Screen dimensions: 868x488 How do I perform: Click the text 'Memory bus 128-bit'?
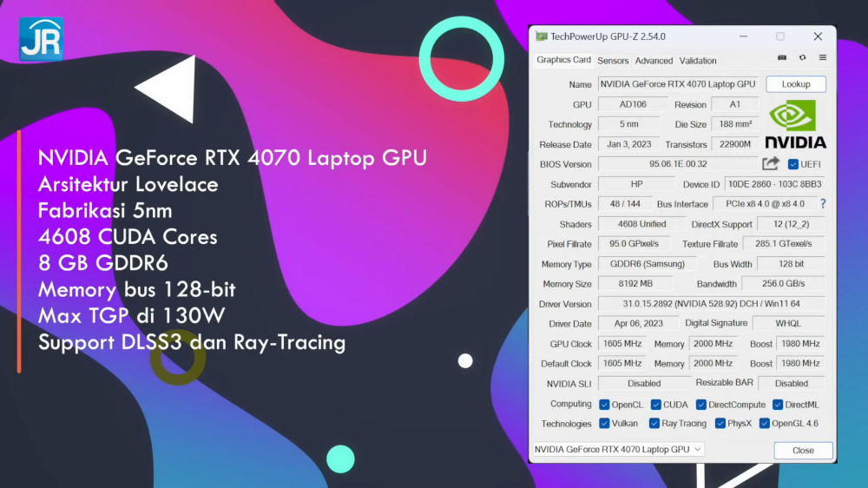click(x=137, y=290)
